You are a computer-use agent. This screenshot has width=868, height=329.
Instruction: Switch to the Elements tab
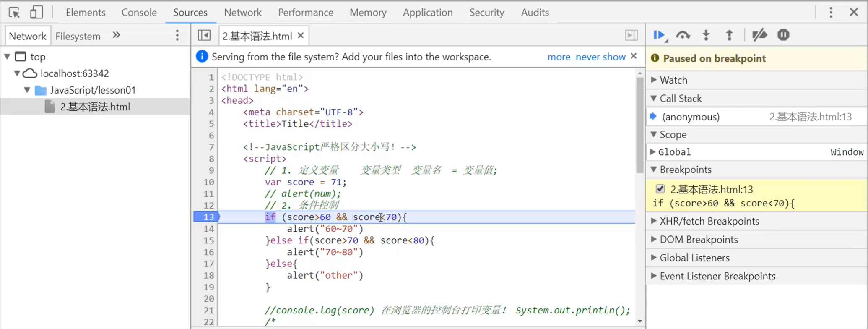pyautogui.click(x=86, y=12)
